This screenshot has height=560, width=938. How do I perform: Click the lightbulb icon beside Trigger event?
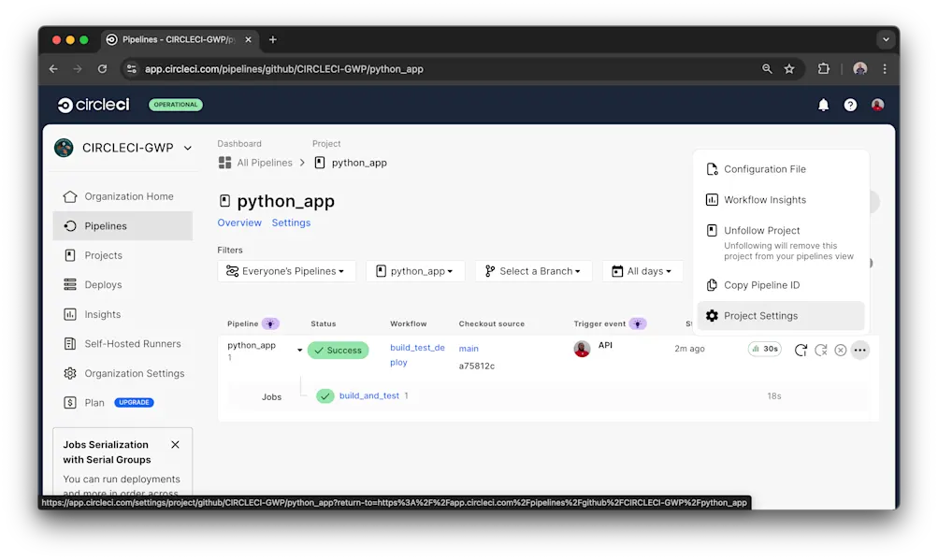[x=638, y=323]
